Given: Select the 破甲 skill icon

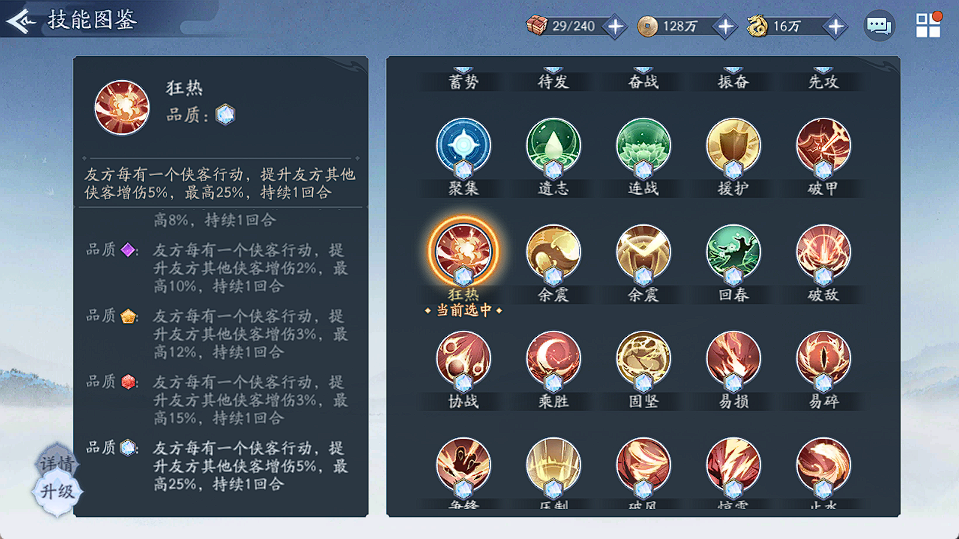Looking at the screenshot, I should (823, 147).
